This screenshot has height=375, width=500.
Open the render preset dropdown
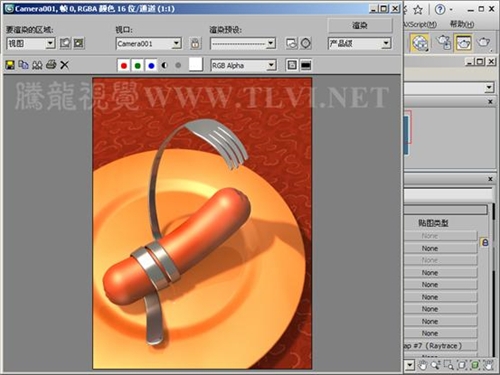pos(243,43)
